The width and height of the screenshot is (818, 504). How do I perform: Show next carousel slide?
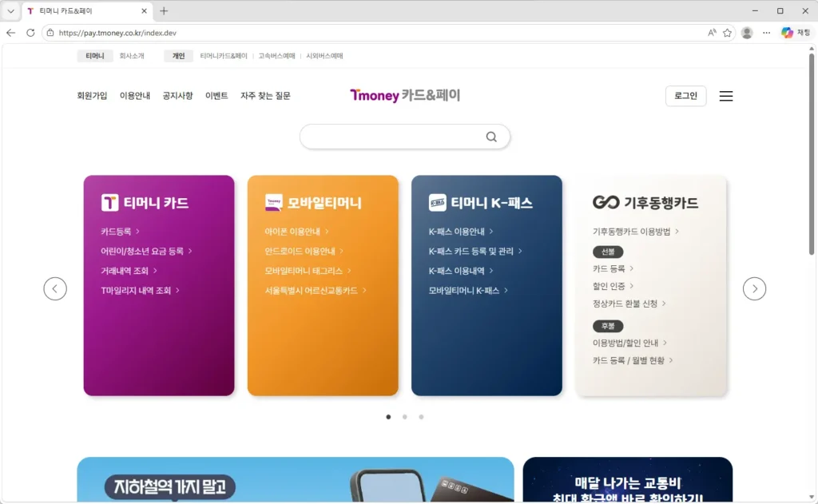[754, 288]
